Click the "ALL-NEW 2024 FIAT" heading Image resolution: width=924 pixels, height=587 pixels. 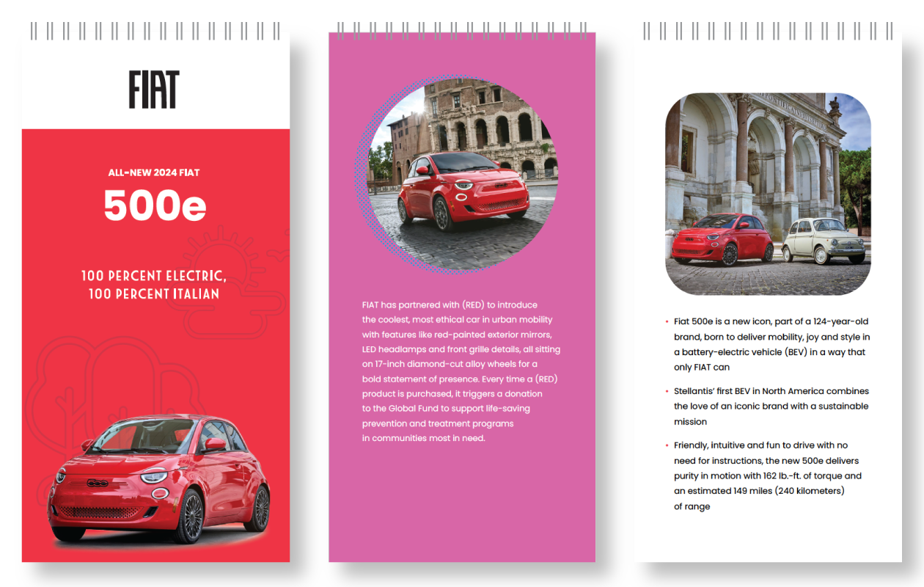154,173
